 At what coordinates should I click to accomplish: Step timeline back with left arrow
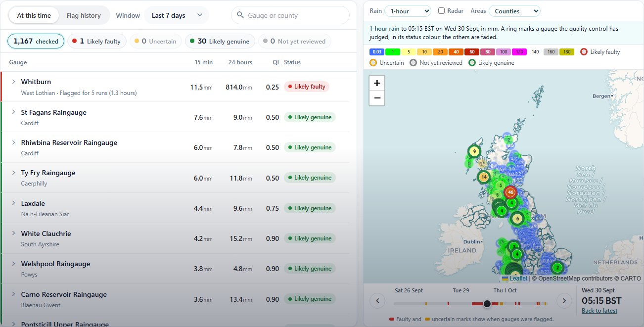click(x=377, y=300)
